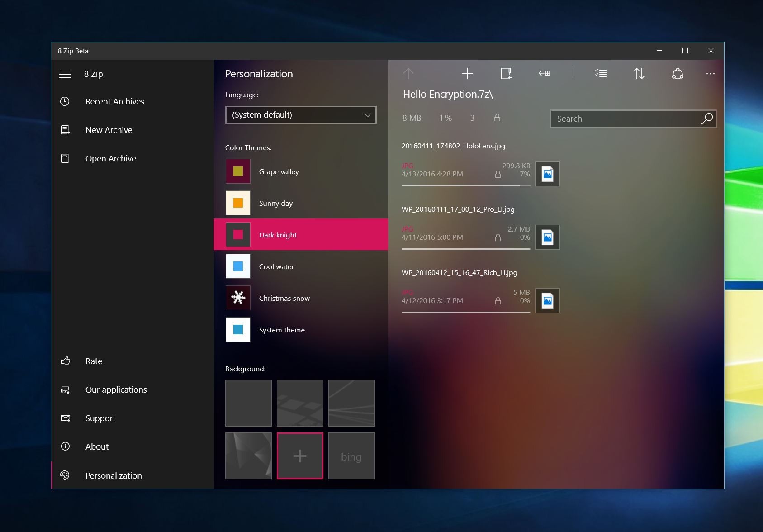
Task: Click the new archive toolbar icon
Action: [x=506, y=73]
